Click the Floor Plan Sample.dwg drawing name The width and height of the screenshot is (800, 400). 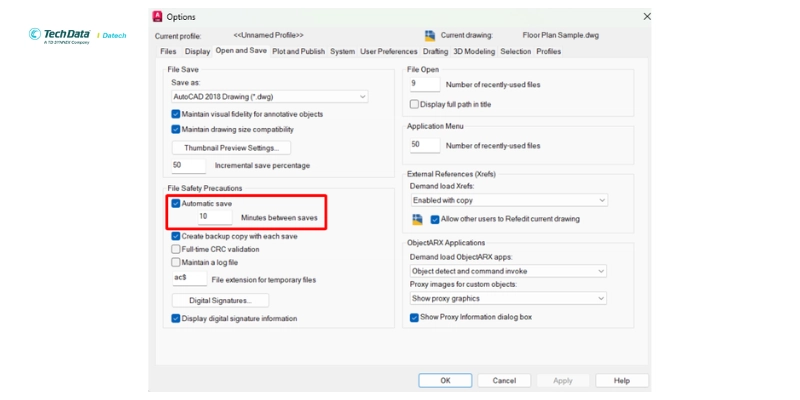(561, 36)
